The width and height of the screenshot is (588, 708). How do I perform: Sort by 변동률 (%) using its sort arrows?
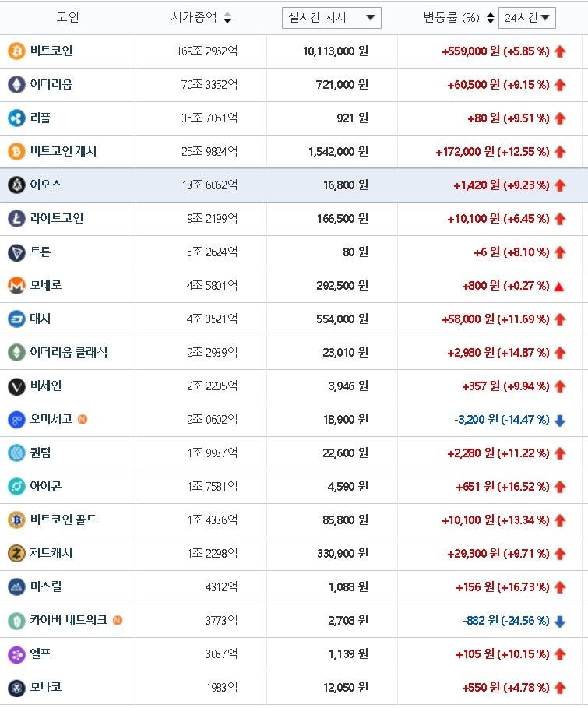pos(491,18)
